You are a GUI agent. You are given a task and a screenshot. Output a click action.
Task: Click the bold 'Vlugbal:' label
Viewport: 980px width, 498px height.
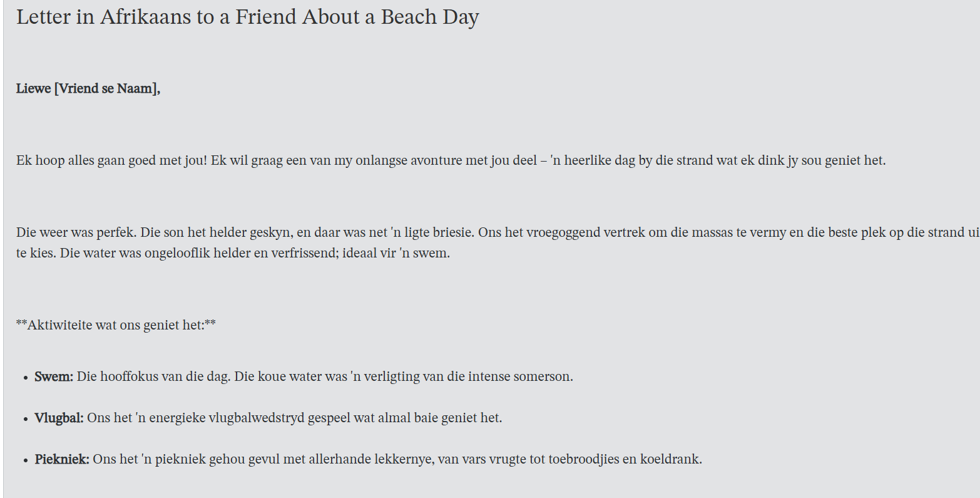point(59,418)
